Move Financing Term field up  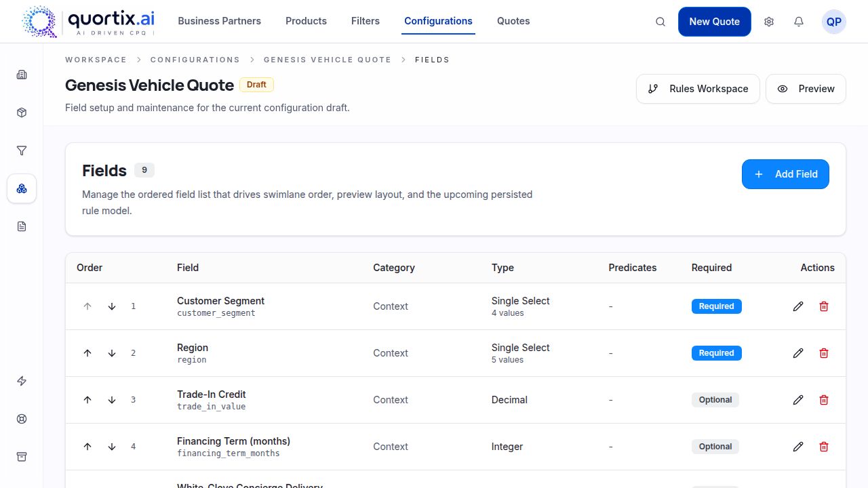[87, 447]
